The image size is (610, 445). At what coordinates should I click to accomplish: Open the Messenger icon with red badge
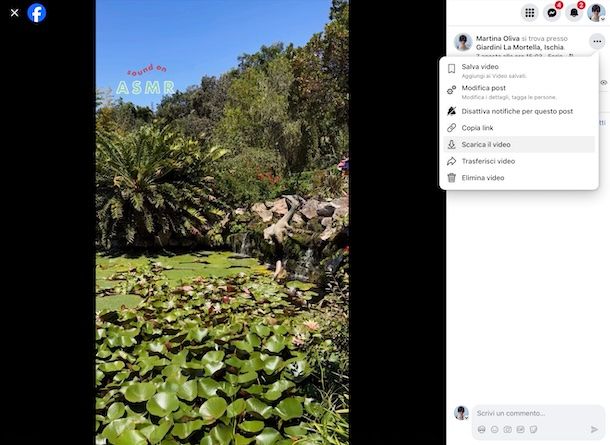coord(552,13)
